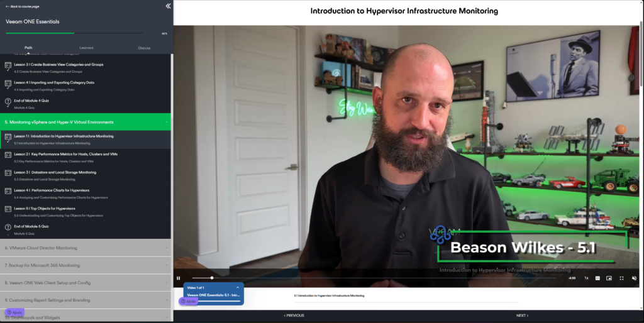Enter fullscreen video mode
Image resolution: width=644 pixels, height=323 pixels.
[621, 278]
